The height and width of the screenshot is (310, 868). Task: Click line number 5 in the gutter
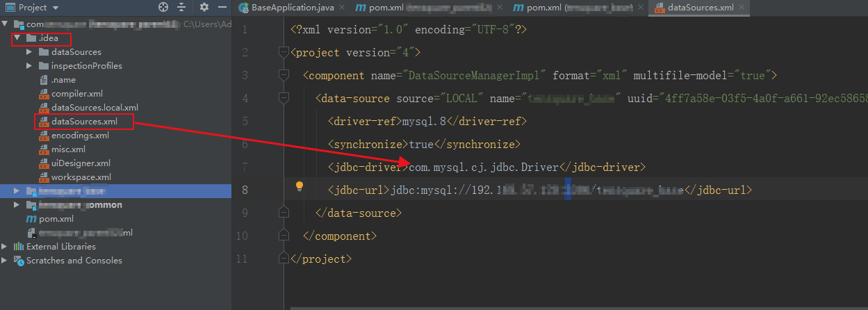(x=245, y=121)
